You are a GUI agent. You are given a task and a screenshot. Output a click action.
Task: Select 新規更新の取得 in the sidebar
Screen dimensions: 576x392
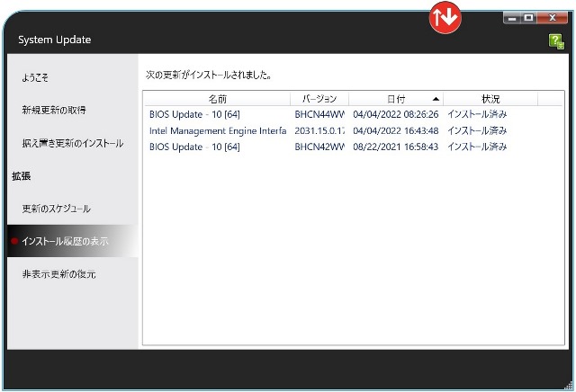[54, 110]
